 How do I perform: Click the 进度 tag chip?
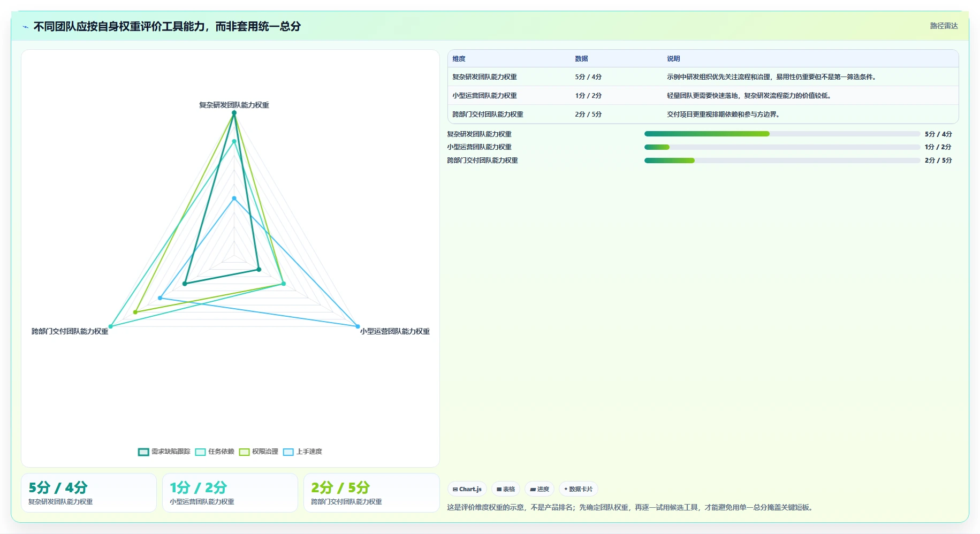[540, 489]
